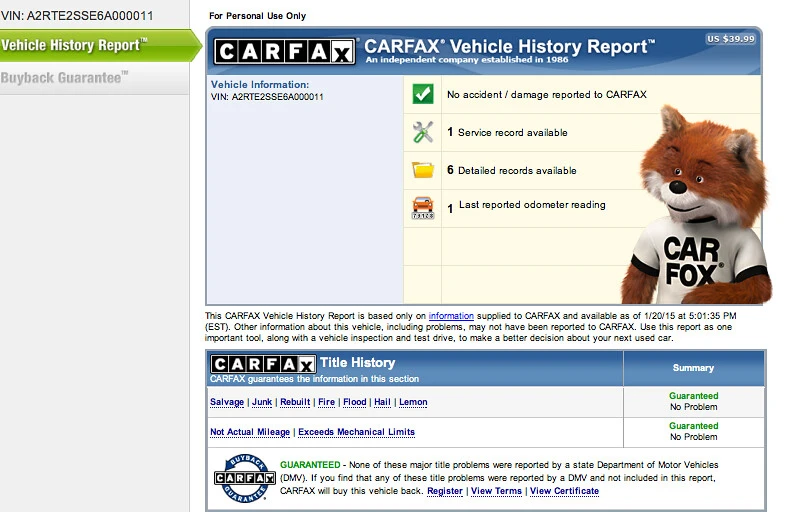Image resolution: width=793 pixels, height=512 pixels.
Task: Click the wrench and screwdriver service icon
Action: pos(423,132)
